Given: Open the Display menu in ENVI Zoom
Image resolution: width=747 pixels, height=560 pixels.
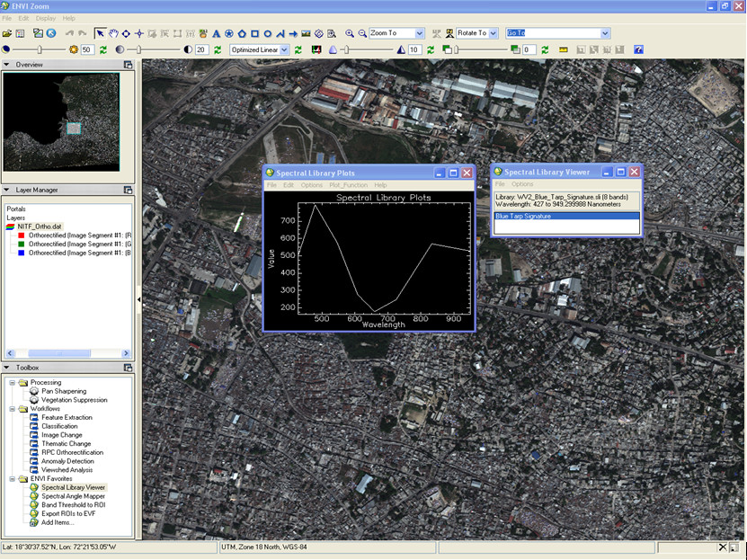Looking at the screenshot, I should click(x=46, y=18).
